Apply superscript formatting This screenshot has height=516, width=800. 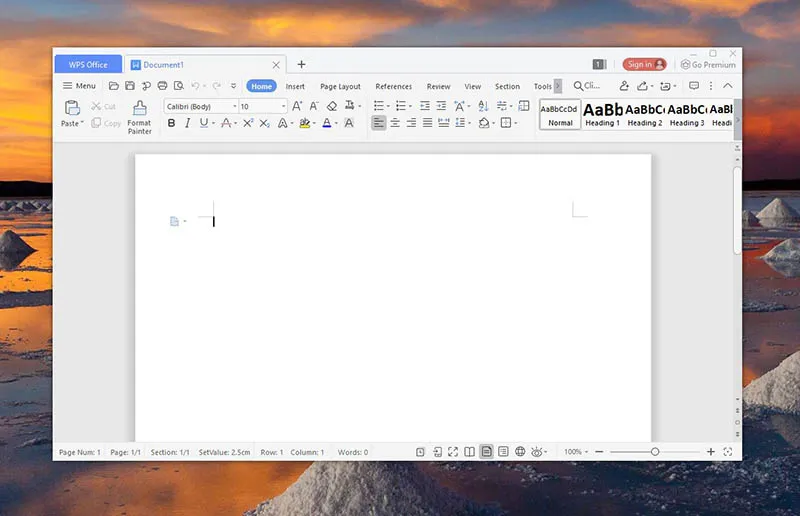coord(248,123)
